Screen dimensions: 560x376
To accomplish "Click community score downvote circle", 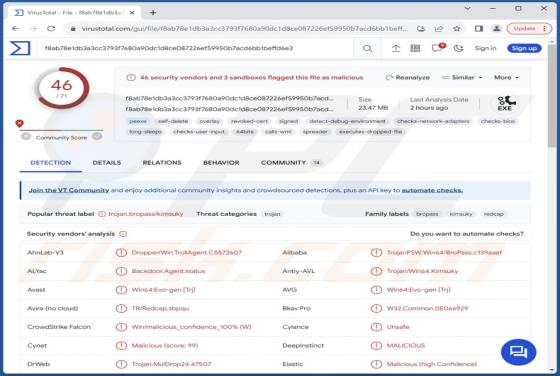I will pyautogui.click(x=26, y=136).
